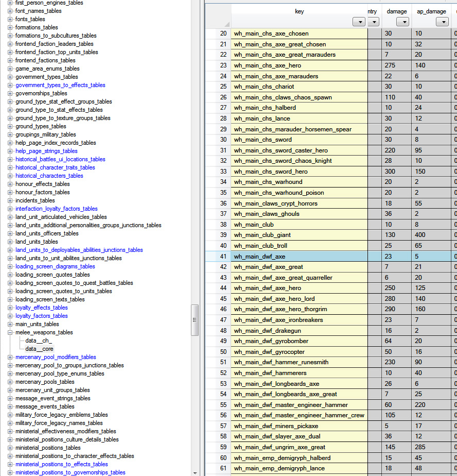
Task: Click damage cell of wh_main_chs_sword_hero
Action: coord(397,172)
